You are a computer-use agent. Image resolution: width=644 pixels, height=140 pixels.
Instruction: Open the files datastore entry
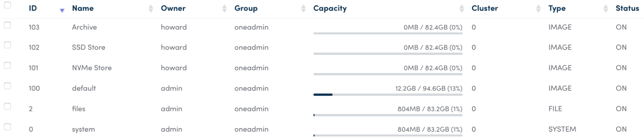79,109
